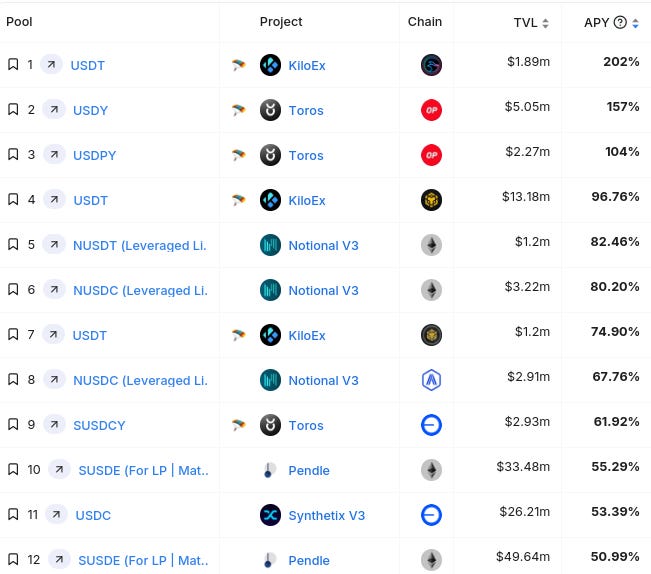This screenshot has height=574, width=651.
Task: Open USDC pool link in row 11
Action: [x=93, y=515]
